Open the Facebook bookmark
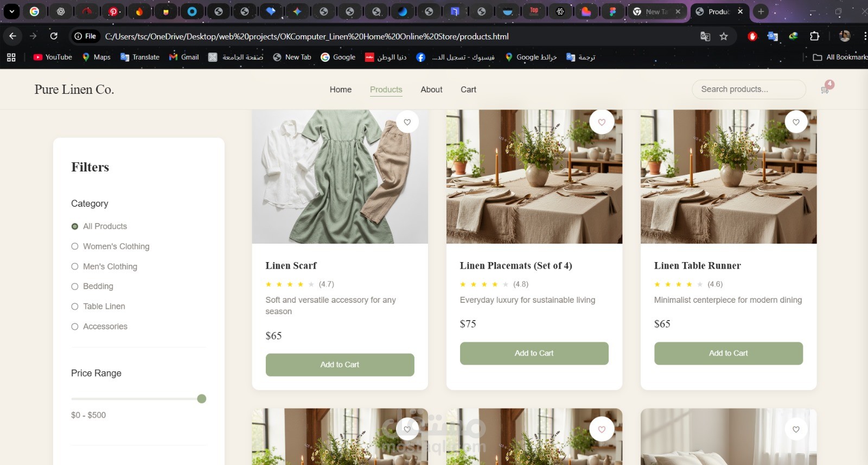Screen dimensions: 868x465 click(x=455, y=57)
